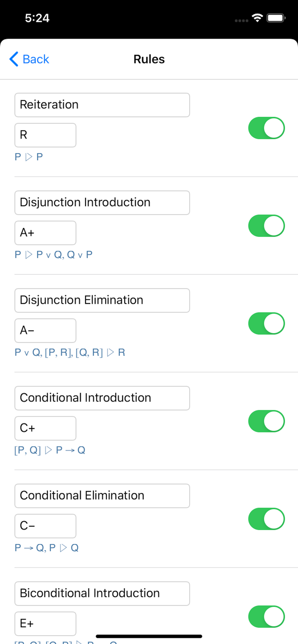This screenshot has width=298, height=644.
Task: Edit the Conditional Introduction name field
Action: (102, 398)
